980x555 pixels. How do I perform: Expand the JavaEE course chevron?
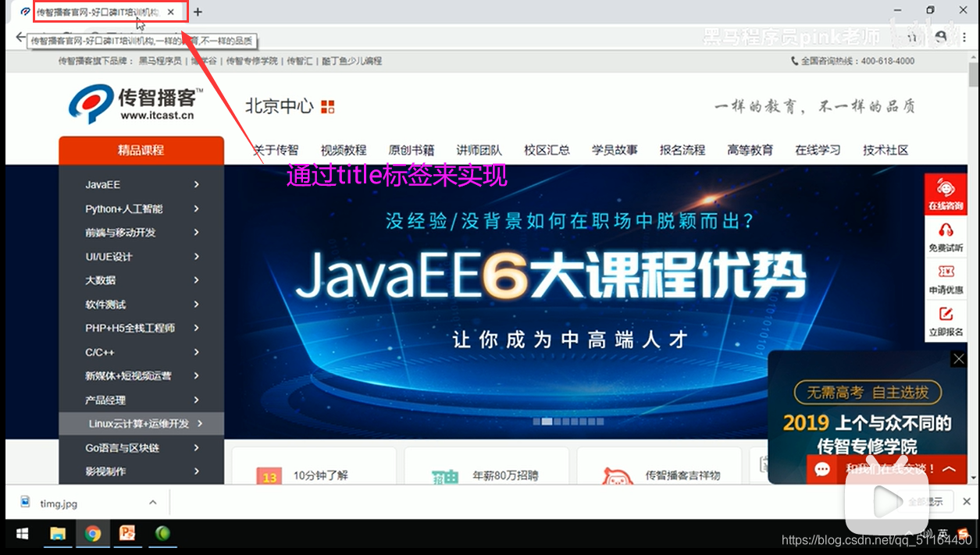(197, 185)
